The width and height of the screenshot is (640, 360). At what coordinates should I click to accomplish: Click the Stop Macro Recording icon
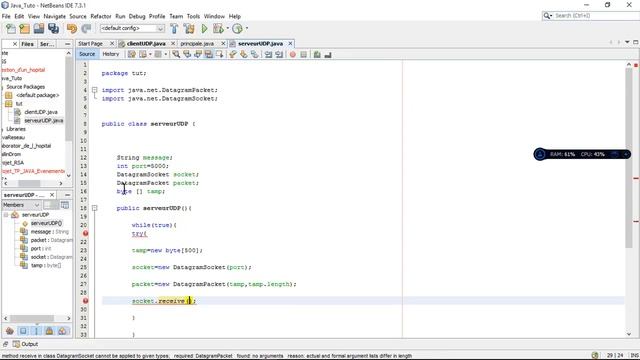coord(303,55)
